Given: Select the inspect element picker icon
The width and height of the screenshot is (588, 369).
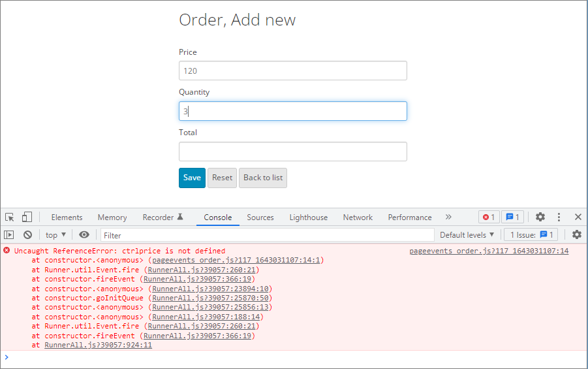Looking at the screenshot, I should coord(10,217).
